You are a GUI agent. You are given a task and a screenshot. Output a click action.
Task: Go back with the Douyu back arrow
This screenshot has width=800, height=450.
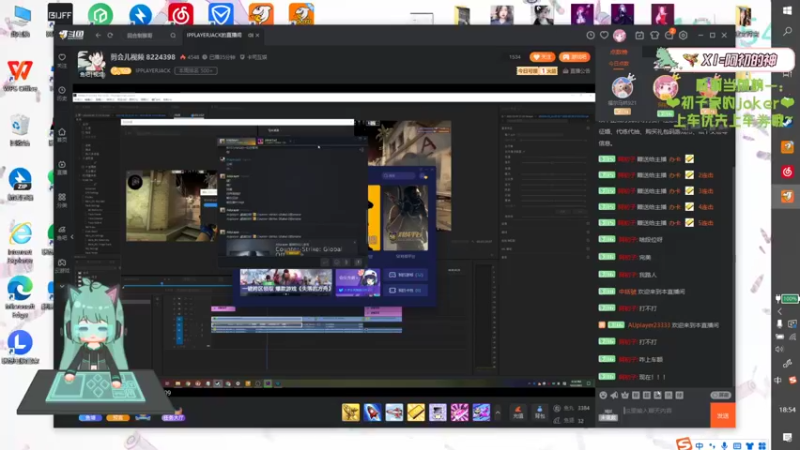pos(98,35)
